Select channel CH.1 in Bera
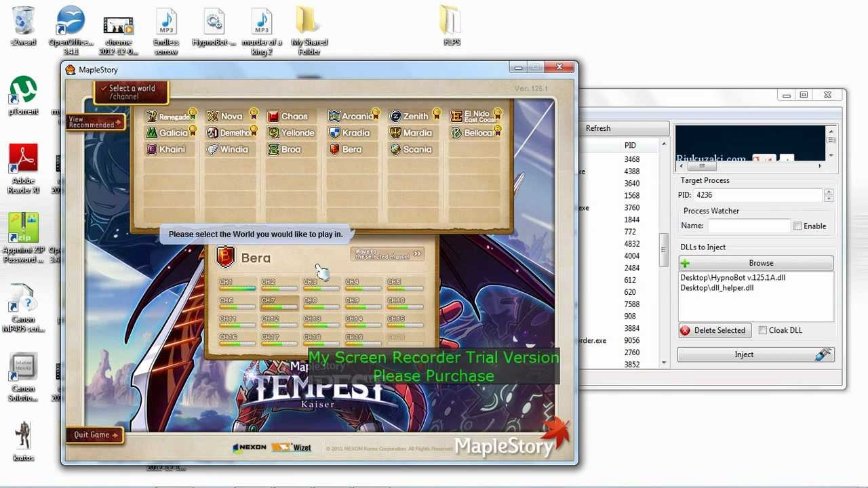Screen dimensions: 868x488 237,285
